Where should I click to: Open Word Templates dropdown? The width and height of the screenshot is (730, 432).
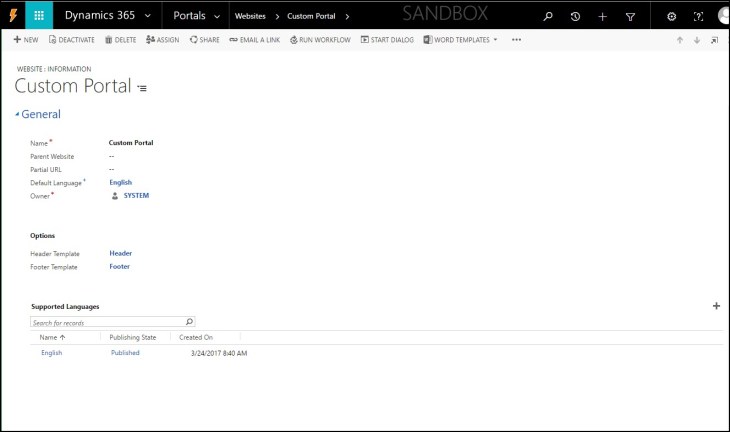pos(460,40)
